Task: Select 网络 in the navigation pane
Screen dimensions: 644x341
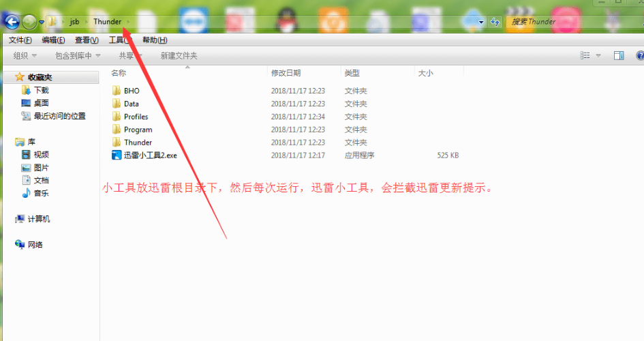Action: (35, 245)
